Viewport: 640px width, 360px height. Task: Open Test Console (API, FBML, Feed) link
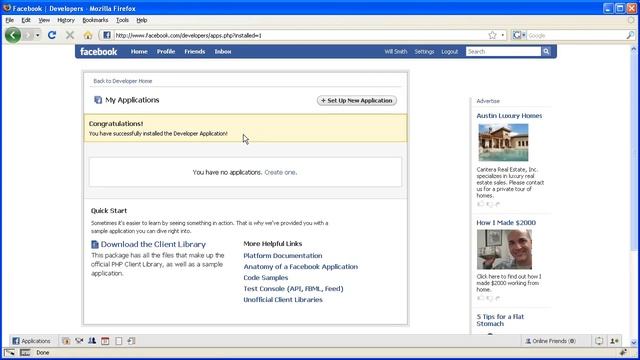(293, 289)
